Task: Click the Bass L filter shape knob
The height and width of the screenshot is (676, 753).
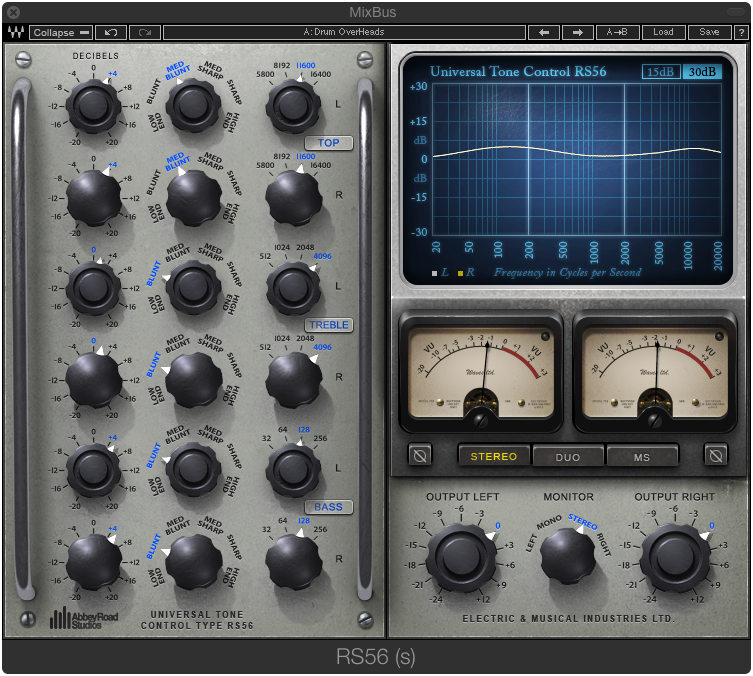Action: pyautogui.click(x=193, y=469)
